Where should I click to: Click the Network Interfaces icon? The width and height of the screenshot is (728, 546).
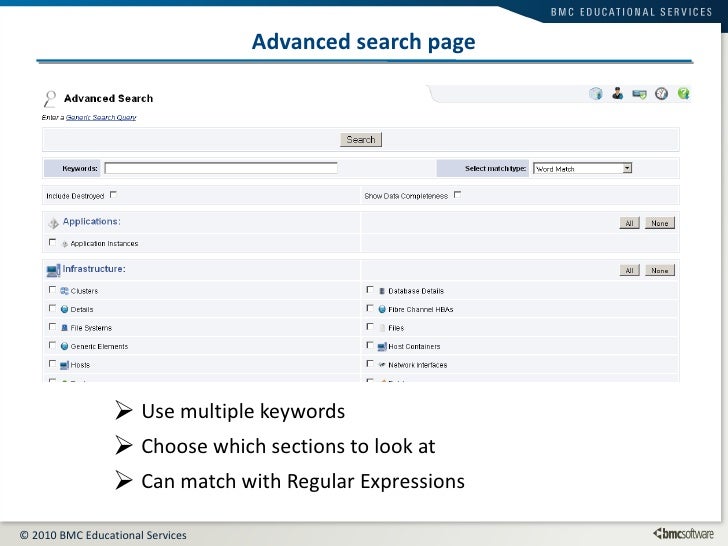click(x=382, y=365)
